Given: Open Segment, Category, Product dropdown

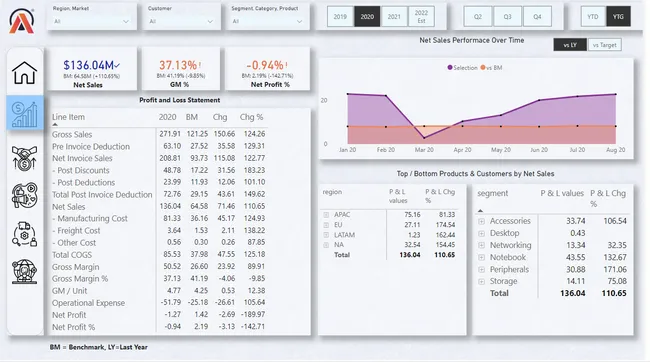Looking at the screenshot, I should point(267,21).
